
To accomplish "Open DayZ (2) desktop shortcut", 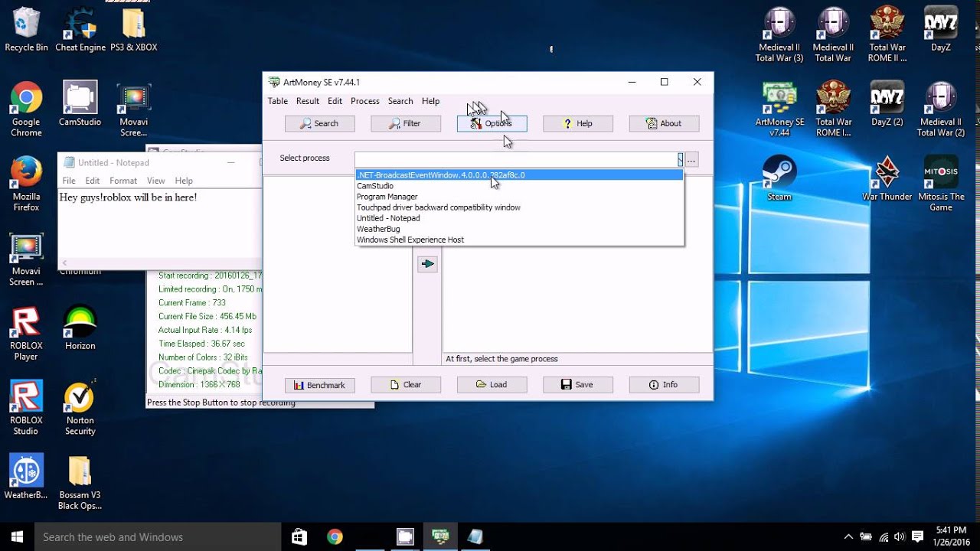I will (887, 104).
